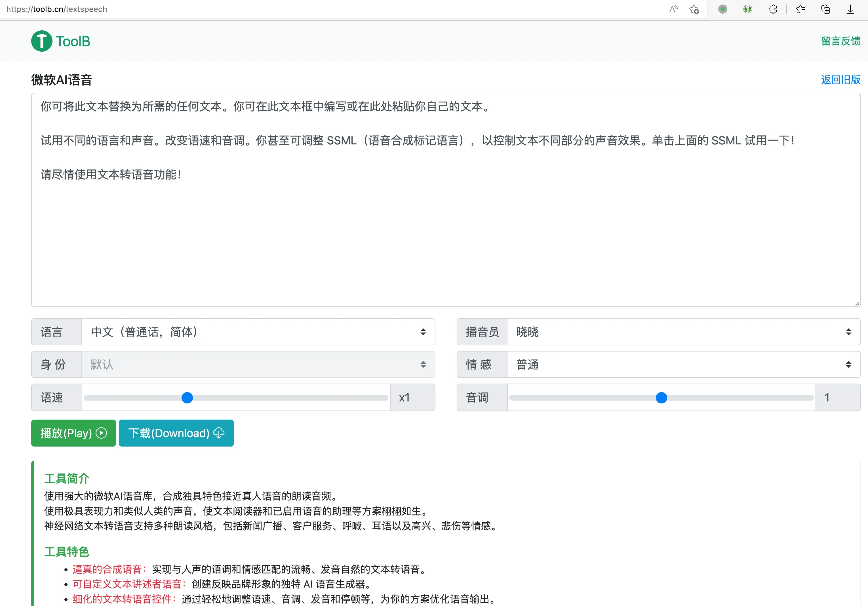The image size is (868, 606).
Task: Click the download icon on 下载(Download) button
Action: tap(218, 433)
